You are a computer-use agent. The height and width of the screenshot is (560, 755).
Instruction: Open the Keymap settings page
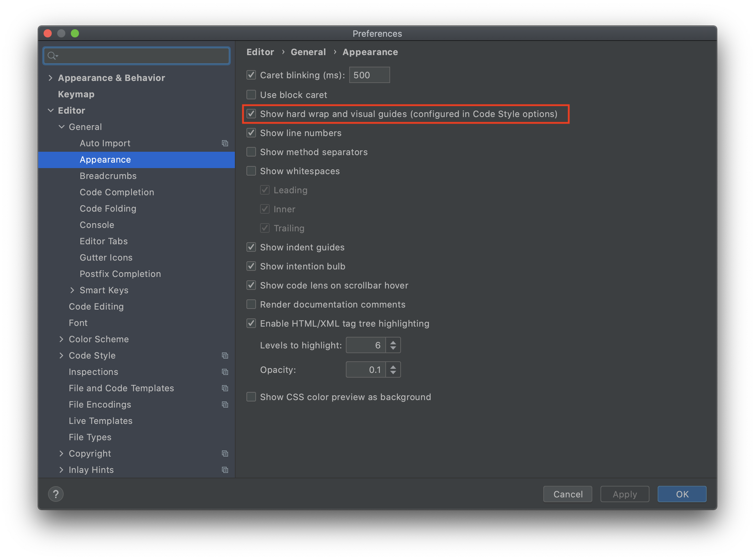point(76,94)
